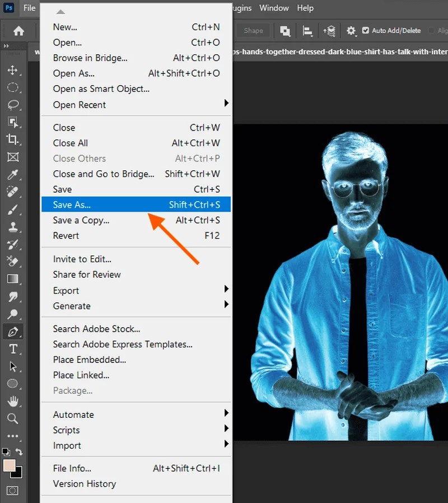The image size is (448, 503).
Task: Choose New... in File menu
Action: [136, 27]
